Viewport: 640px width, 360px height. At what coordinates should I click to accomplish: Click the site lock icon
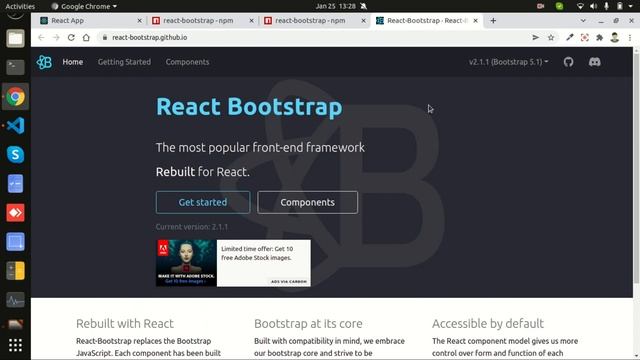click(x=105, y=38)
